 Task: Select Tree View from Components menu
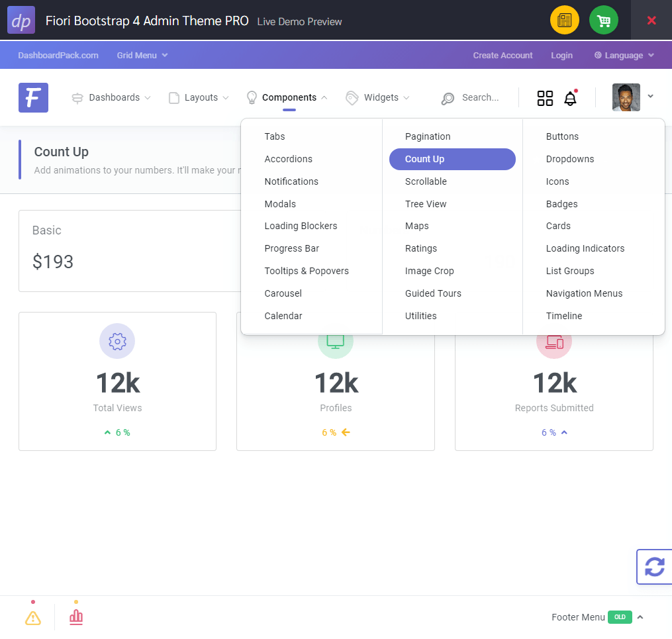pos(426,204)
